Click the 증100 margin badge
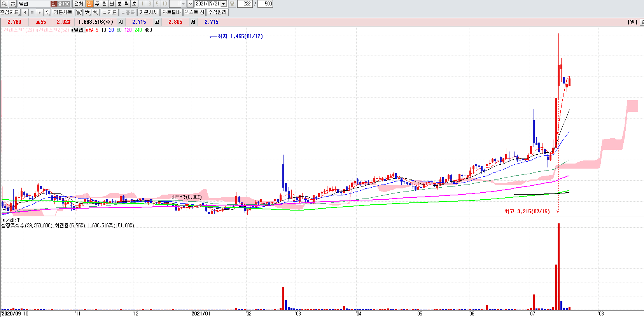Image resolution: width=644 pixels, height=317 pixels. point(63,4)
